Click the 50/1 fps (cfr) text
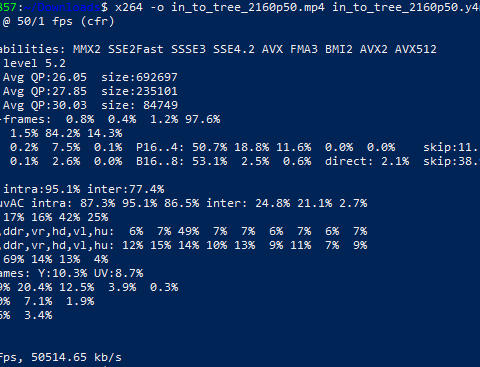Image resolution: width=480 pixels, height=367 pixels. [66, 21]
